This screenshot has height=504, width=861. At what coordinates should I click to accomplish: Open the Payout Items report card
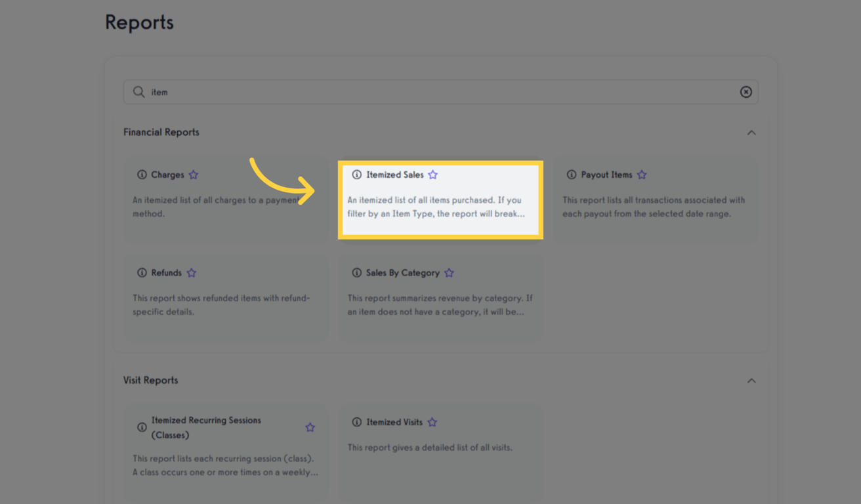click(x=656, y=199)
